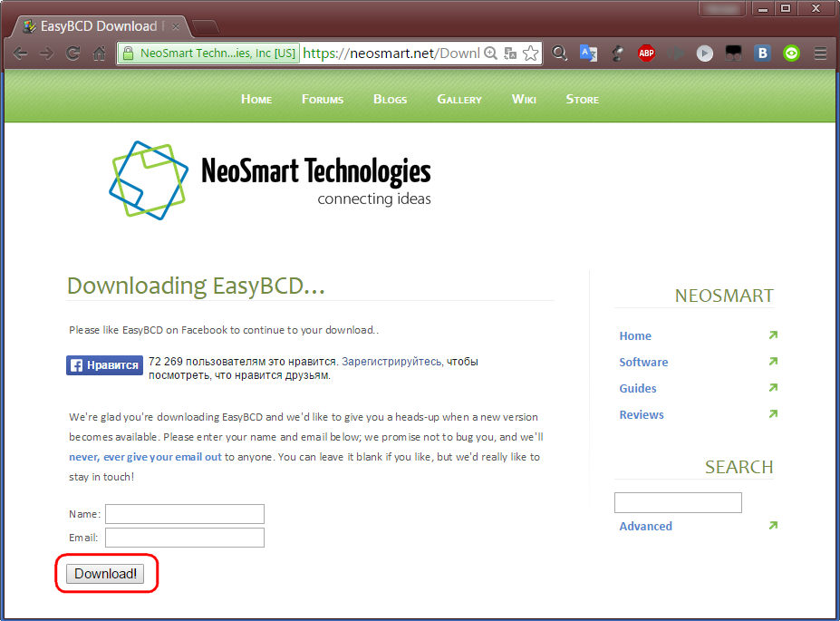This screenshot has height=621, width=840.
Task: Open the sidebar Software link
Action: 643,363
